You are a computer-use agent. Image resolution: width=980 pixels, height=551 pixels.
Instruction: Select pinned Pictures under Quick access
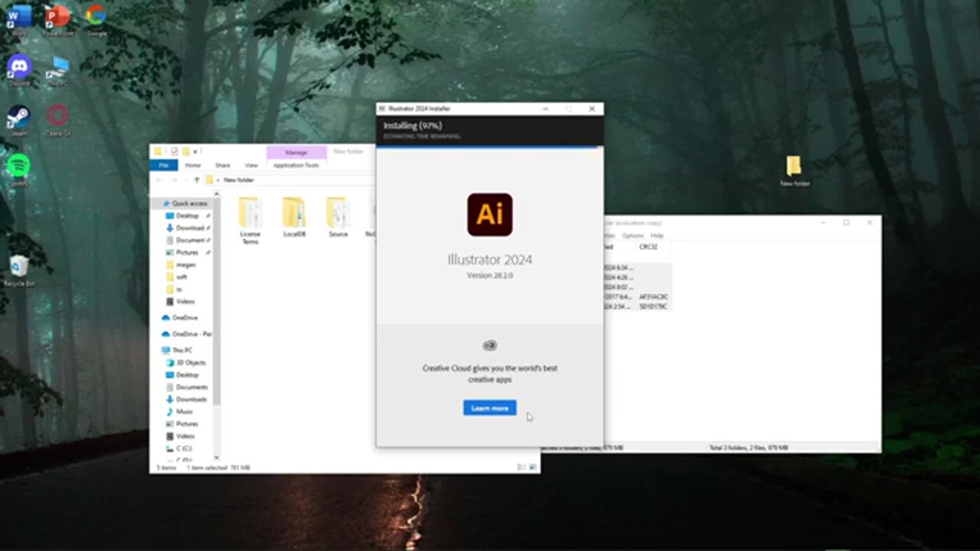coord(188,253)
